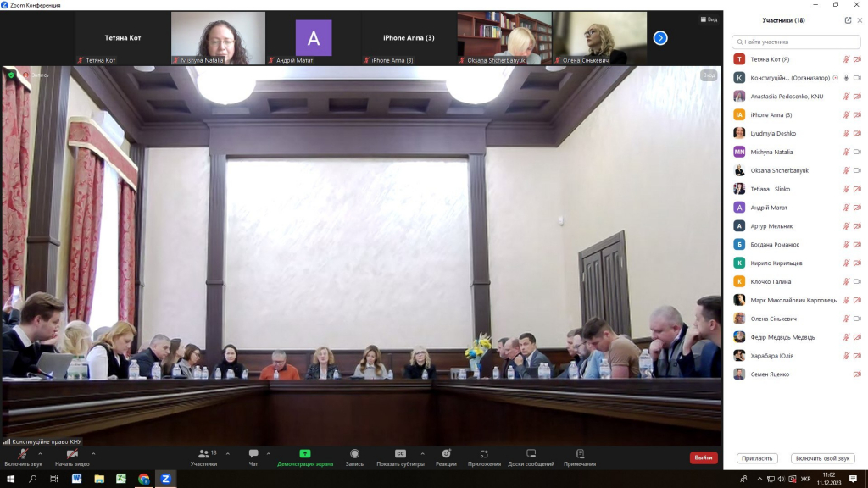Open the Приложения apps button

pos(484,457)
